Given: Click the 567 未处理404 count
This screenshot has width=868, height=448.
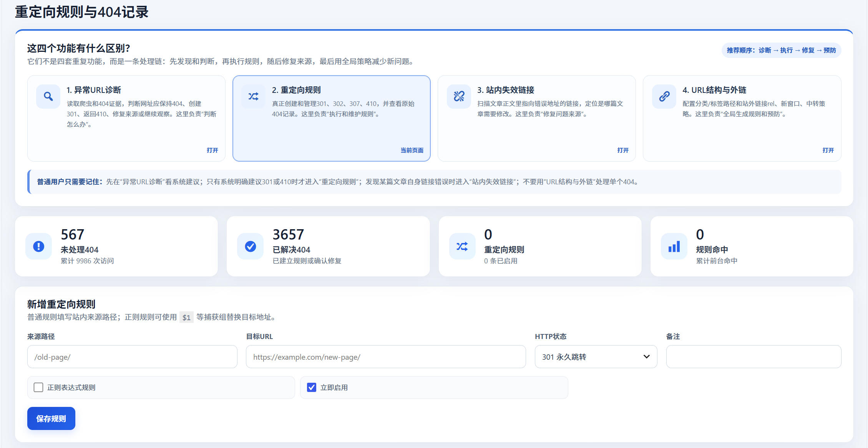Looking at the screenshot, I should pos(72,234).
